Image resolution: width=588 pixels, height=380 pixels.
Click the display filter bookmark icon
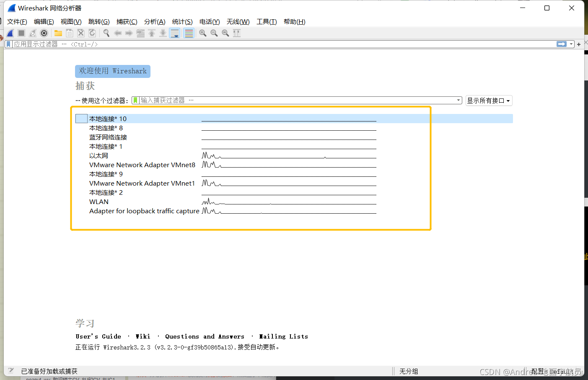coord(8,44)
